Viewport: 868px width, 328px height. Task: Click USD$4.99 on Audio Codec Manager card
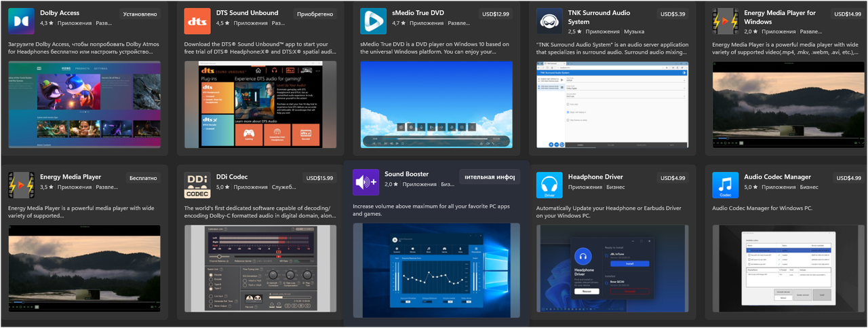coord(849,178)
